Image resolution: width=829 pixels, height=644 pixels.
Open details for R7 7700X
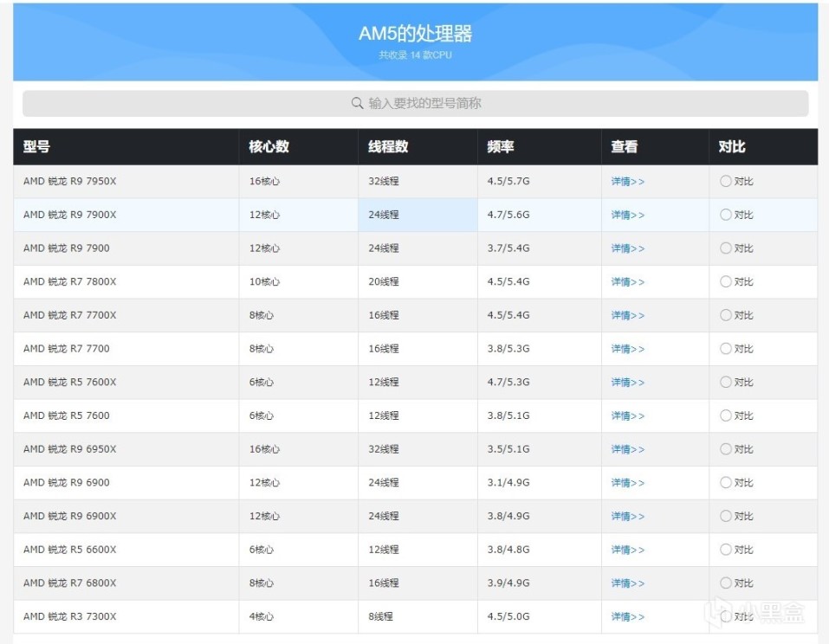coord(627,315)
